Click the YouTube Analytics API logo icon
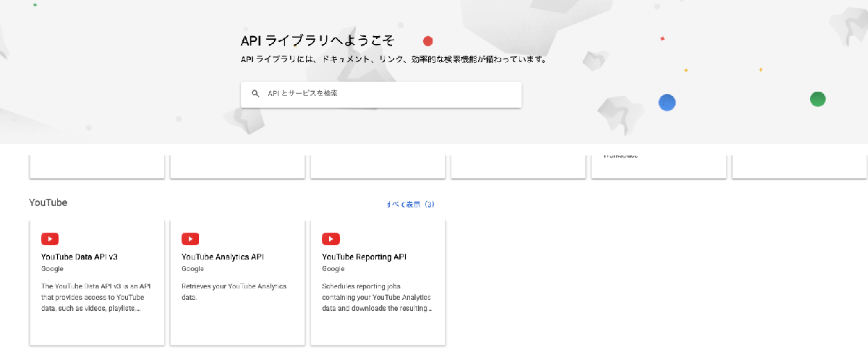This screenshot has width=868, height=360. [190, 239]
